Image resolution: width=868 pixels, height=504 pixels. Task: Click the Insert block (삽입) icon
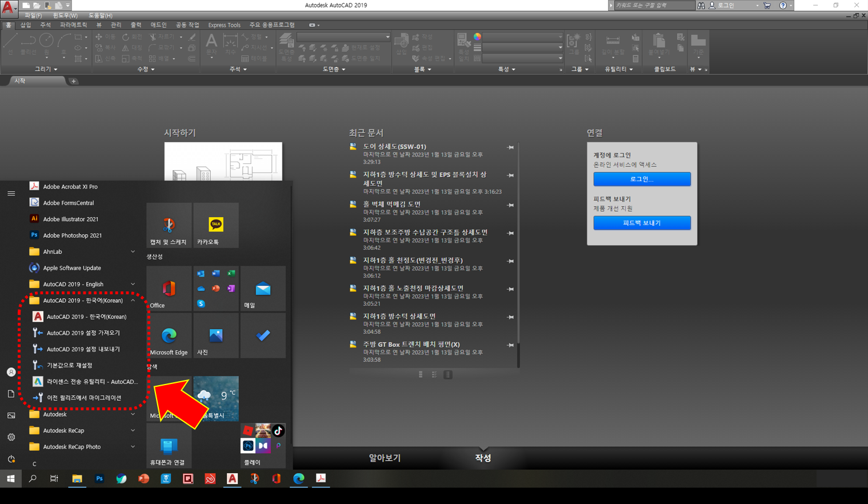click(x=402, y=44)
